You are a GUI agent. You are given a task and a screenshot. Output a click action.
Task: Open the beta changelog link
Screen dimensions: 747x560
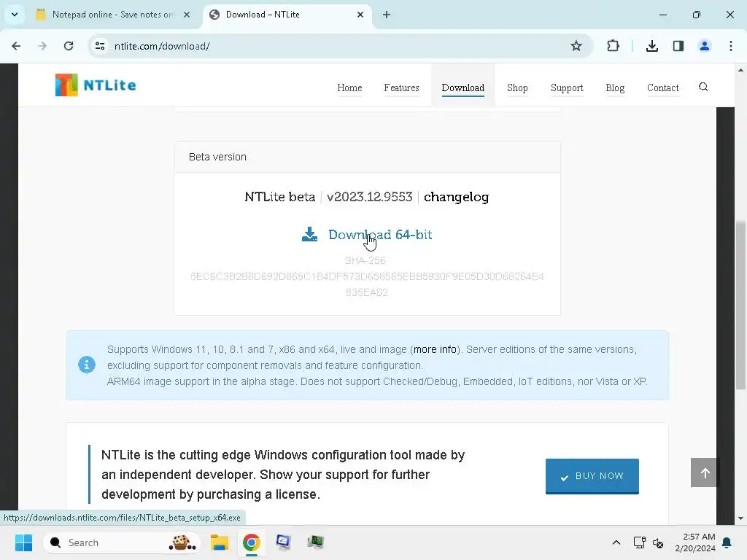457,197
